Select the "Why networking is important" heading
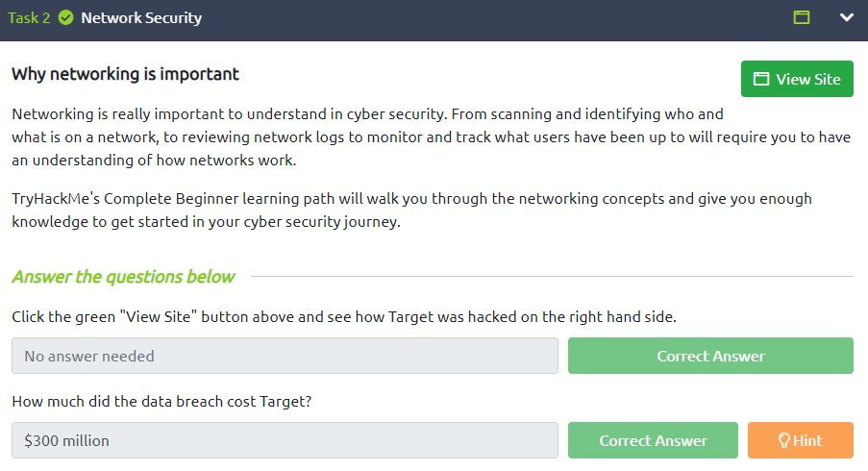Viewport: 868px width, 471px height. [x=125, y=74]
